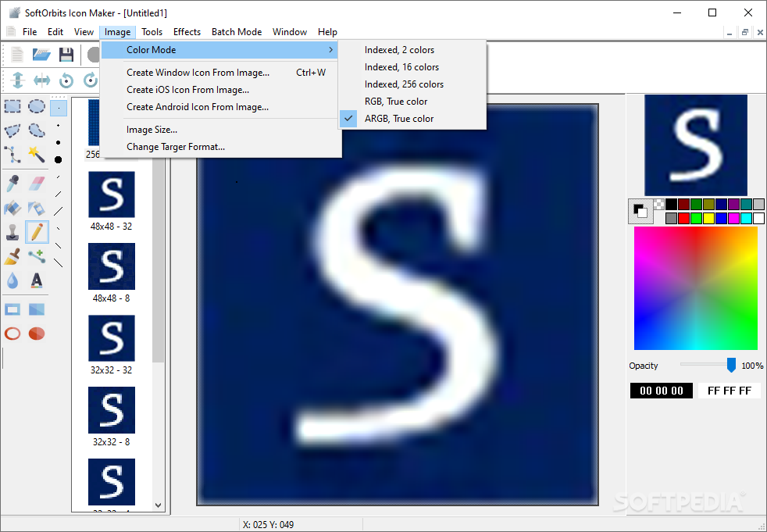Select the Rubber stamp tool
This screenshot has width=767, height=532.
coord(12,232)
